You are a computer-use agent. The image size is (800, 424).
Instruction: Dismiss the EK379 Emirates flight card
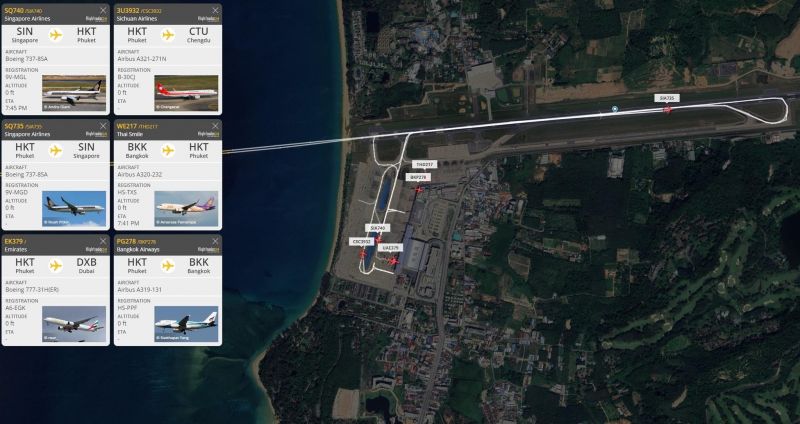tap(103, 241)
